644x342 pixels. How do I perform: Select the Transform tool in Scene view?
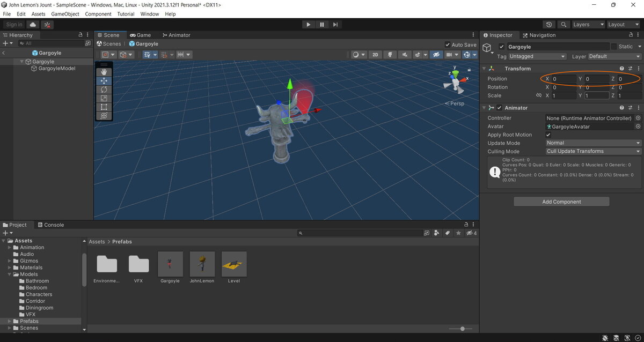[x=104, y=116]
